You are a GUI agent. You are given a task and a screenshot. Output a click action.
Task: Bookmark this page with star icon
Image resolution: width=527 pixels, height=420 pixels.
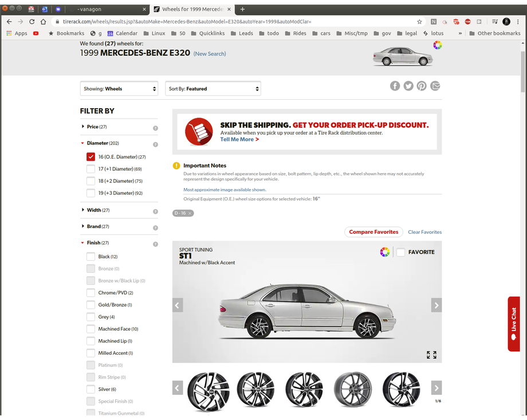419,22
